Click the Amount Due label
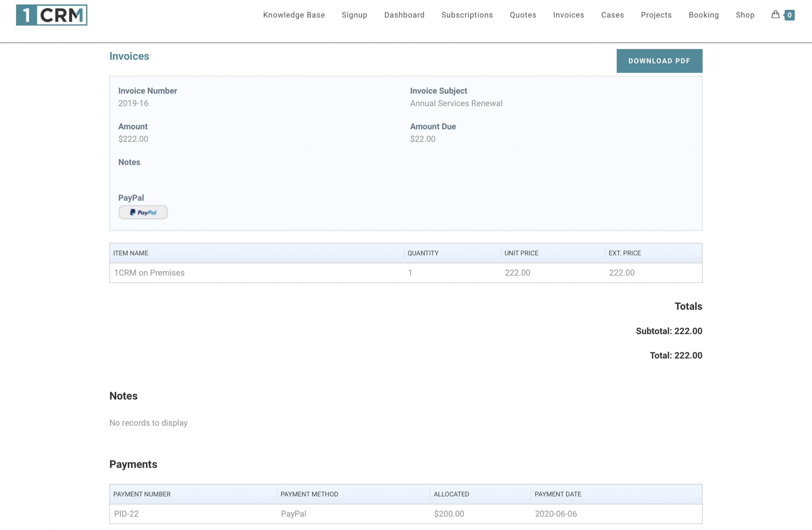This screenshot has width=812, height=530. 433,127
